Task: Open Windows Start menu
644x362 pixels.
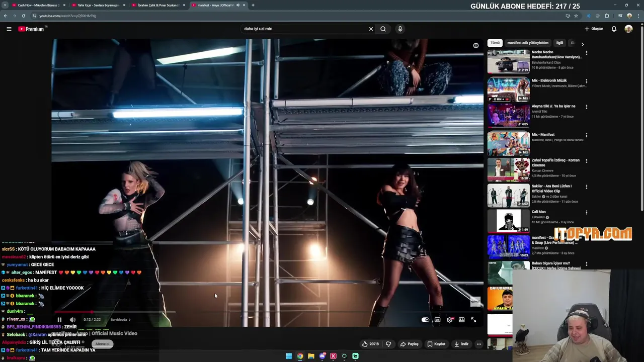Action: tap(289, 356)
